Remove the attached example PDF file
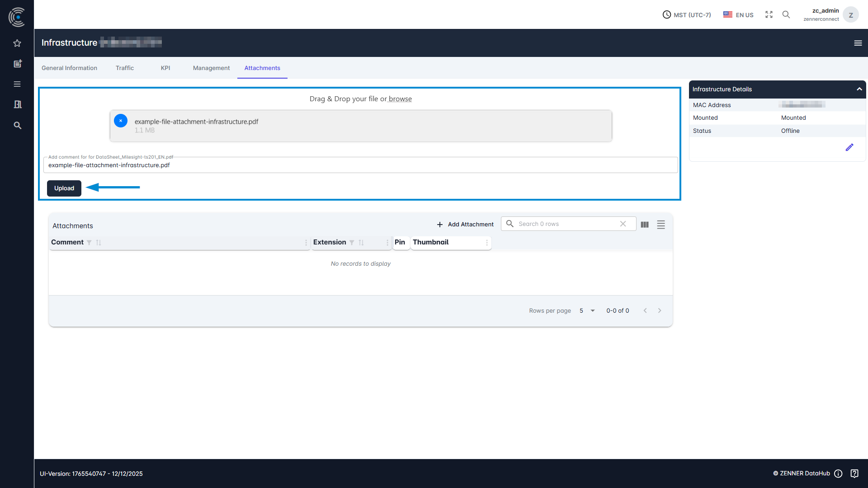Viewport: 868px width, 488px height. click(121, 121)
